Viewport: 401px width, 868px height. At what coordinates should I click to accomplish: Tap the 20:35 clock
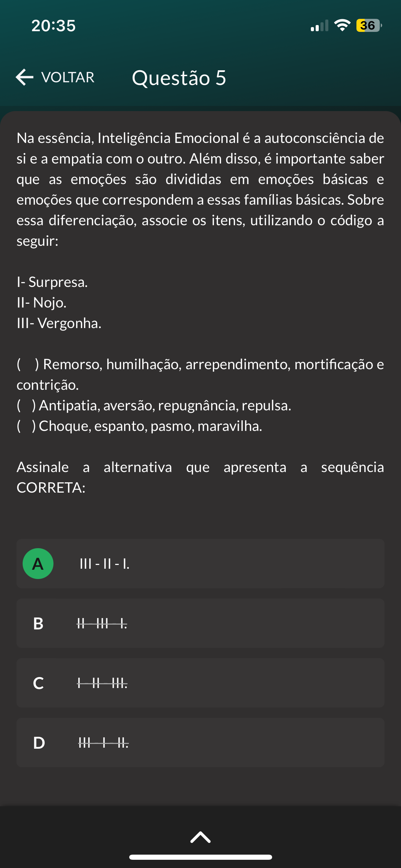pos(53,26)
